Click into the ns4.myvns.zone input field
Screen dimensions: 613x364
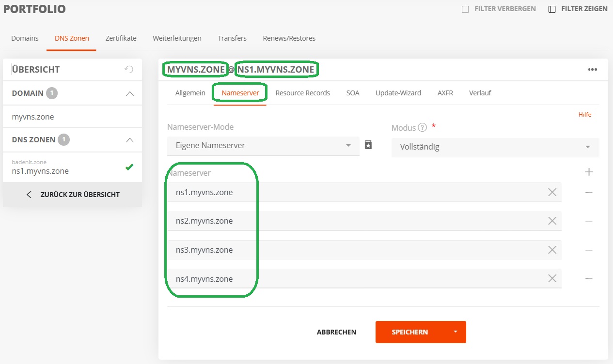click(364, 279)
